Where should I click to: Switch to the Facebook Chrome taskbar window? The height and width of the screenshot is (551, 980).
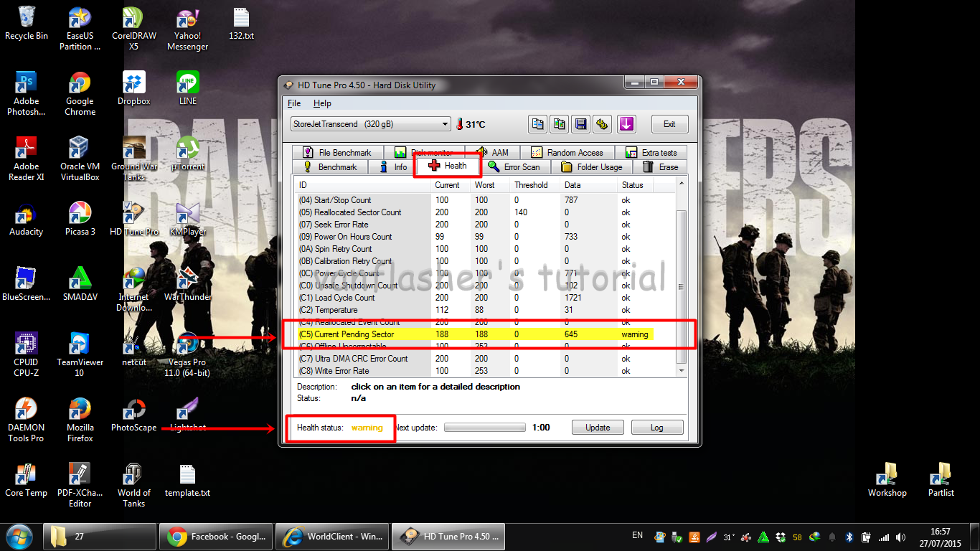coord(217,537)
